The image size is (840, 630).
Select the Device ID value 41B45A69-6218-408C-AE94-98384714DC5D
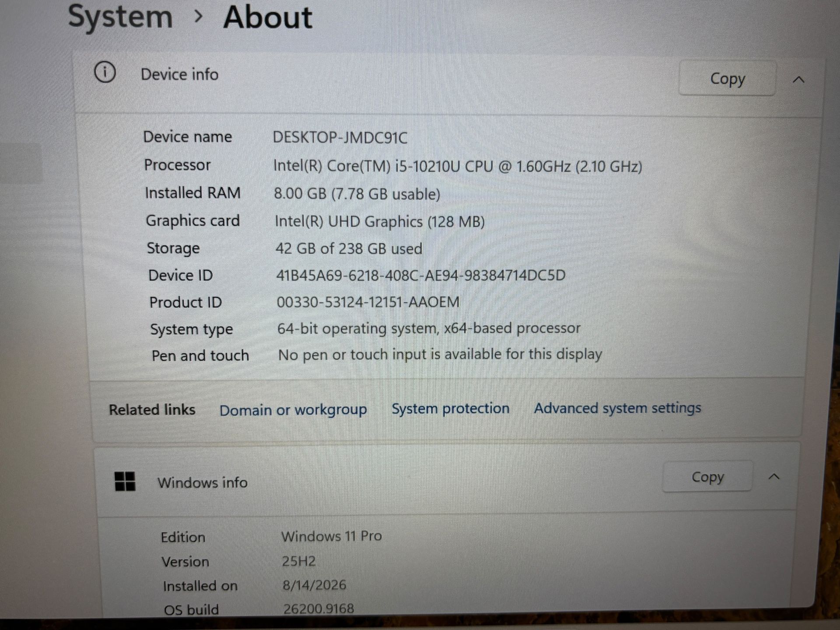[x=421, y=275]
